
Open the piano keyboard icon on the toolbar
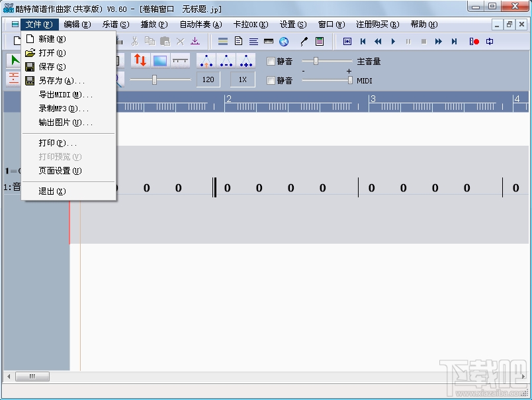(268, 41)
